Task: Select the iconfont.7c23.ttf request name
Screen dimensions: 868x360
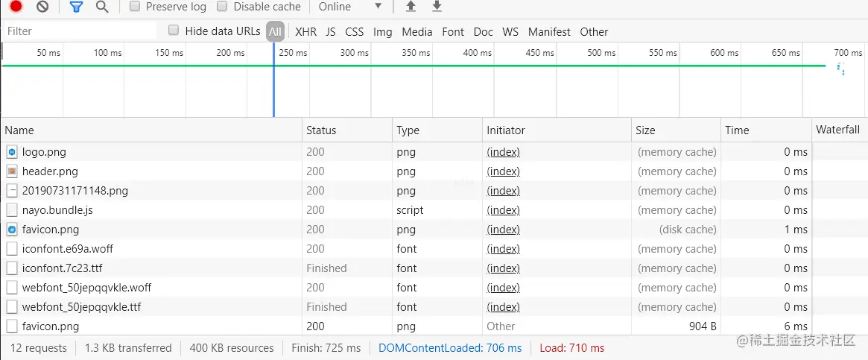Action: (x=62, y=268)
